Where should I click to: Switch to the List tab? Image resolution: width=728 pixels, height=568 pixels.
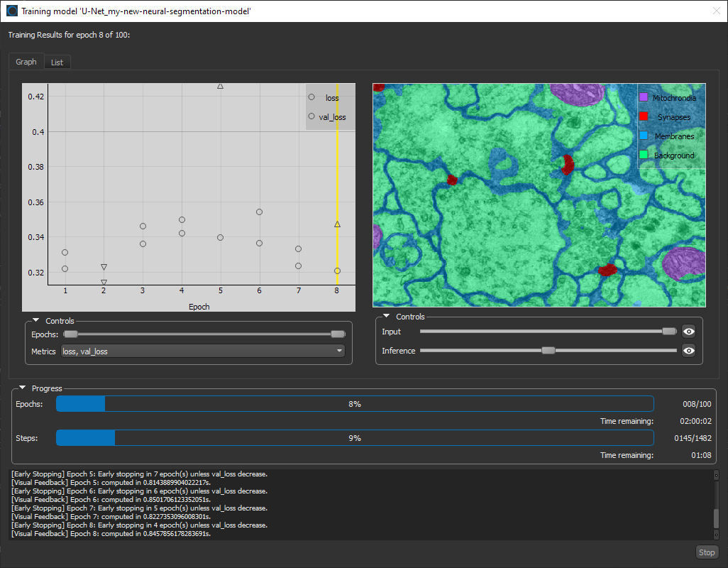(57, 62)
